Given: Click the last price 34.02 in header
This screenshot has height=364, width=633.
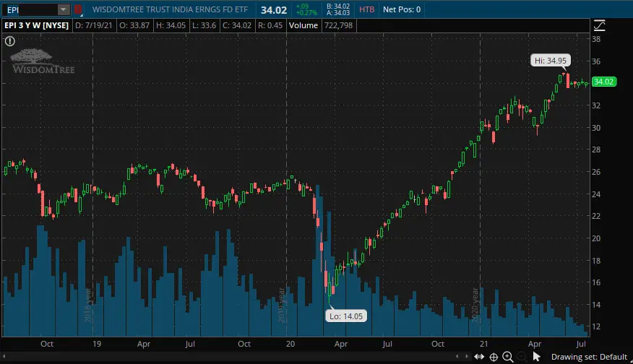Looking at the screenshot, I should pos(274,10).
